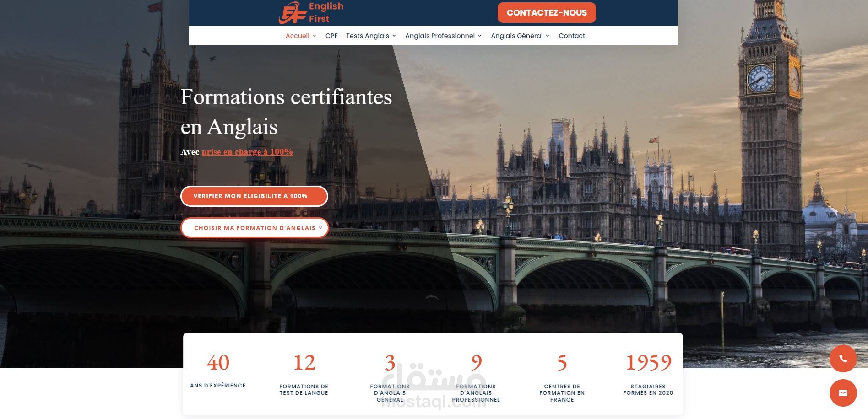Click the chevron on the 'Choisir ma formation' button
The image size is (868, 419).
(x=320, y=228)
